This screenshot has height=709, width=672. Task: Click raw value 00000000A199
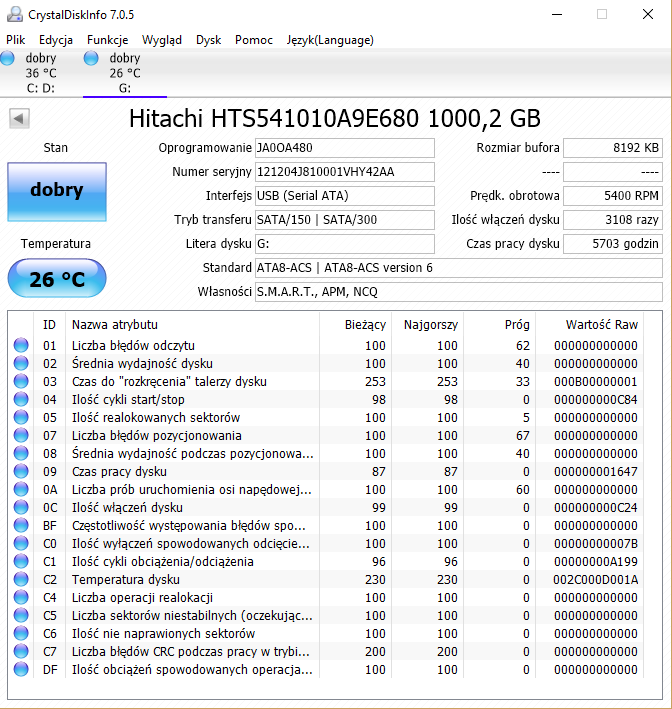pyautogui.click(x=596, y=562)
